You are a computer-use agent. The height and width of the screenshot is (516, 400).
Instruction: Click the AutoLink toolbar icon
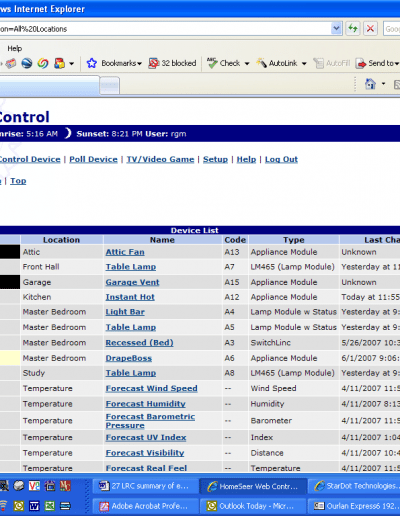(261, 63)
